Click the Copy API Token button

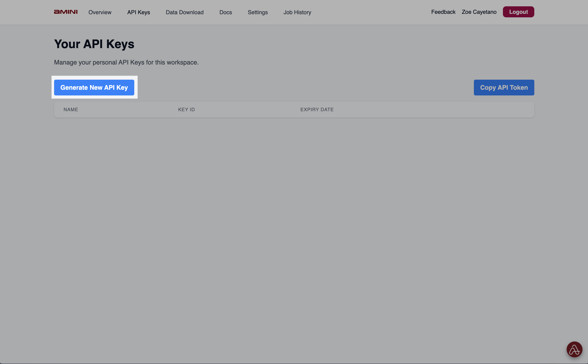(x=504, y=87)
